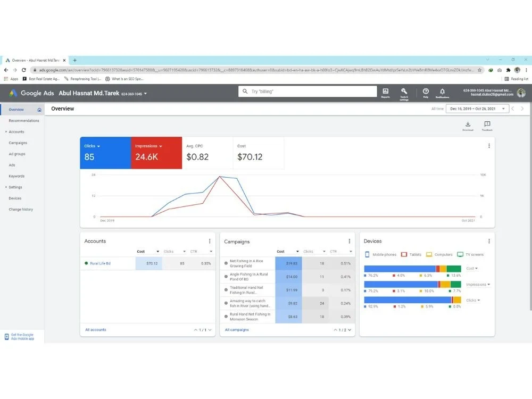Image resolution: width=532 pixels, height=399 pixels.
Task: Open the Notifications bell icon
Action: (x=442, y=92)
